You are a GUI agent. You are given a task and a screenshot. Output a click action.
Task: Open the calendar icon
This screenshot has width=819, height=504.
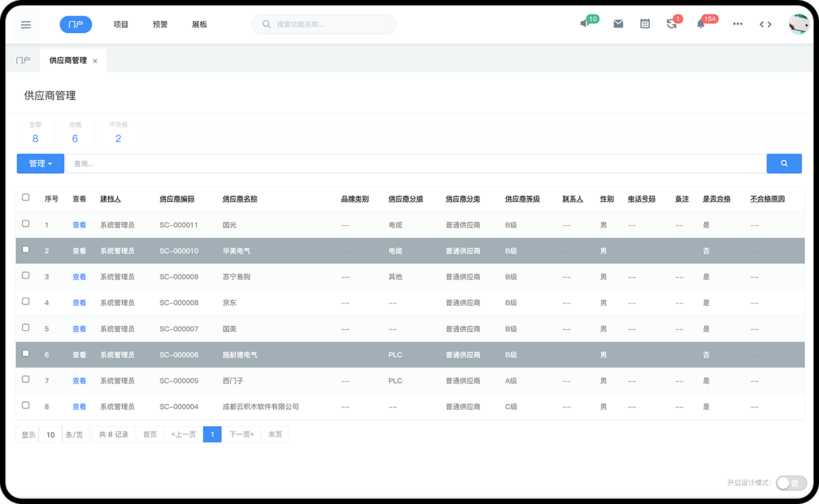pyautogui.click(x=645, y=24)
